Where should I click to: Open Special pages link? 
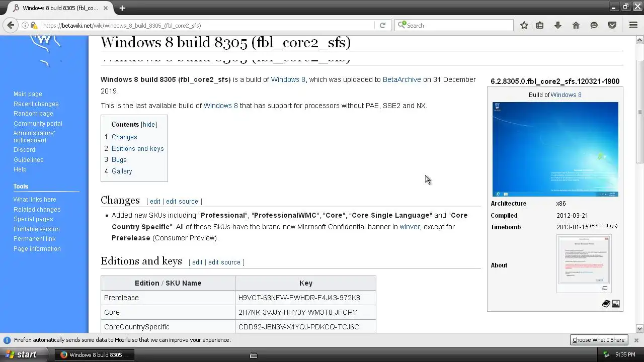(x=33, y=219)
